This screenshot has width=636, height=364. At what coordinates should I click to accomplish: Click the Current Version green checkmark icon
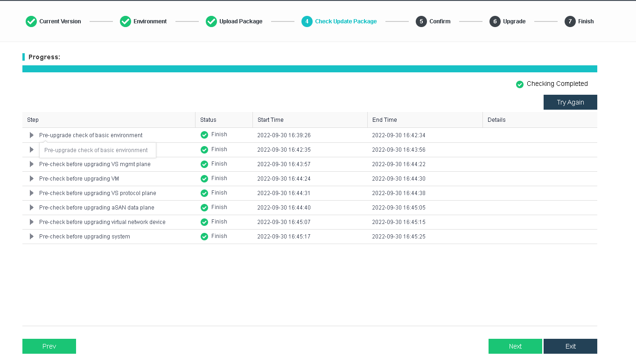pos(31,21)
